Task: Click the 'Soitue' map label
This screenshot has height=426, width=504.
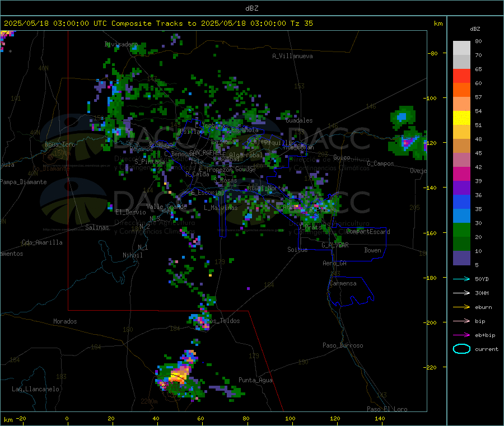Action: (x=297, y=250)
